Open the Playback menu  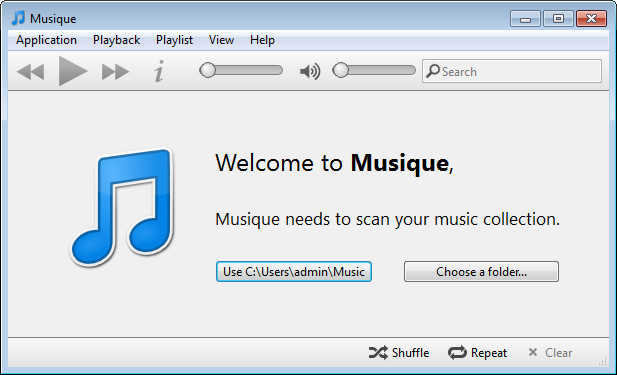116,40
